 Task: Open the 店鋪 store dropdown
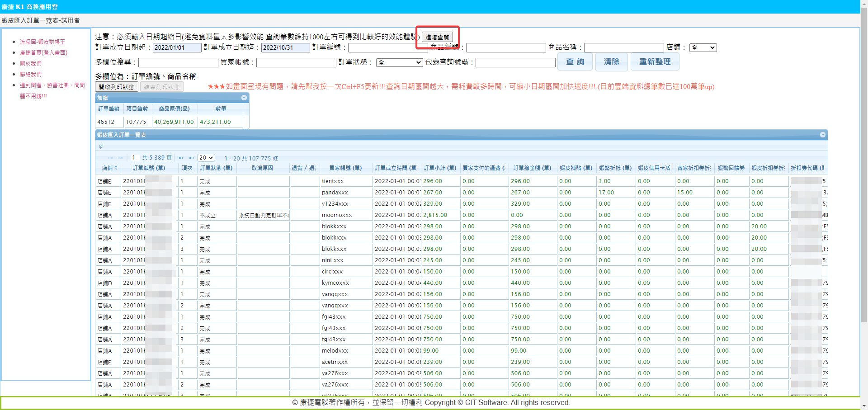(703, 47)
